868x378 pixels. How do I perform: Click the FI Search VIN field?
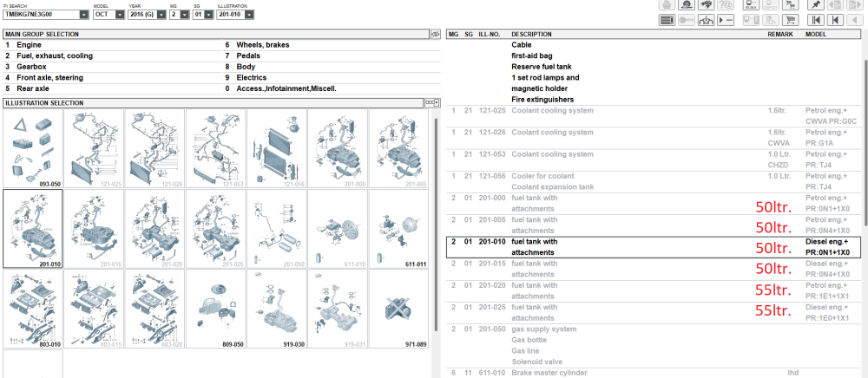pos(41,15)
